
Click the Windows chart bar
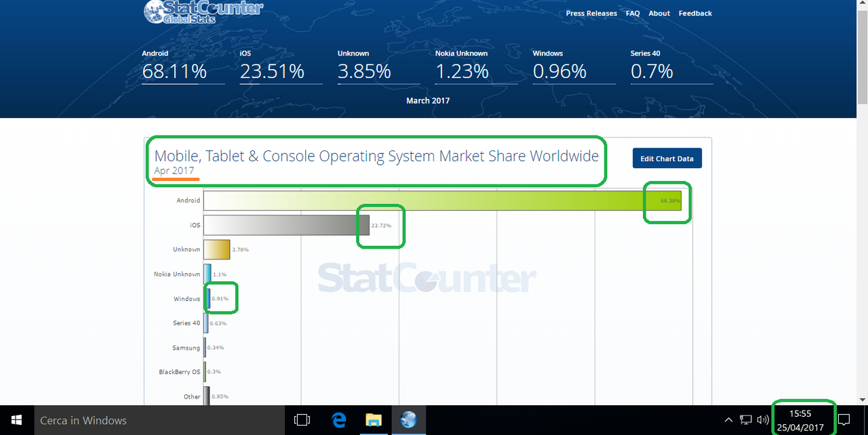pos(207,299)
